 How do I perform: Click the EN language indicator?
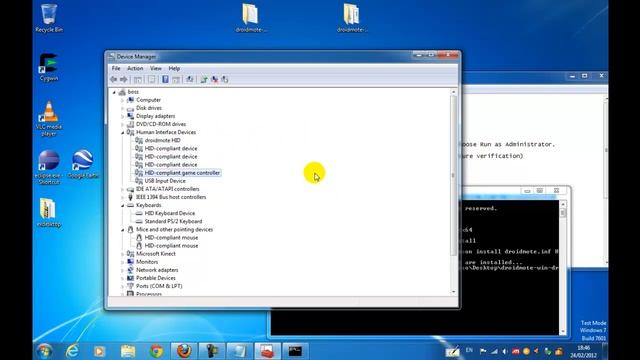469,351
